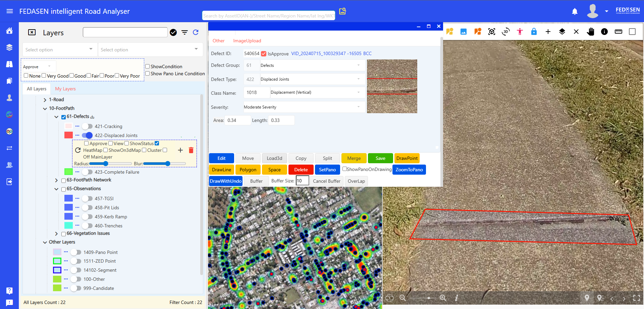Screen dimensions: 644x309
Task: Expand the 1-Road tree node
Action: 45,100
